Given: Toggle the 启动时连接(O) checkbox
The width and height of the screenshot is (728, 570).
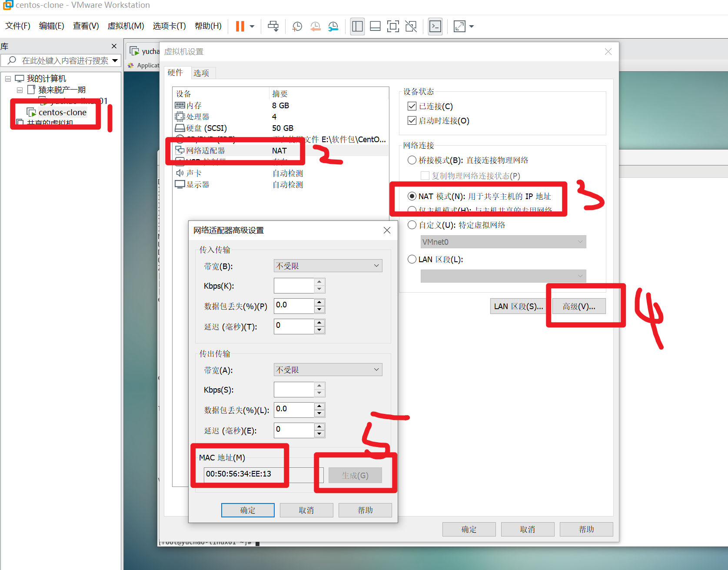Looking at the screenshot, I should coord(412,120).
